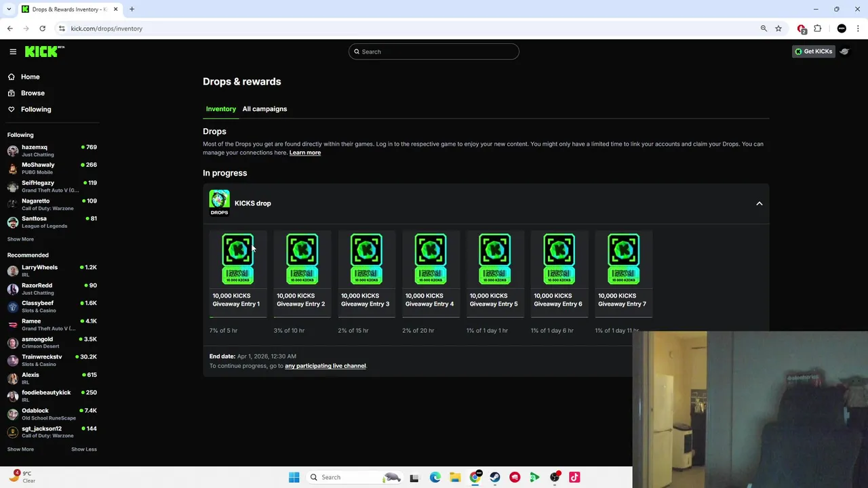Click the Get KICKs button

coord(813,52)
